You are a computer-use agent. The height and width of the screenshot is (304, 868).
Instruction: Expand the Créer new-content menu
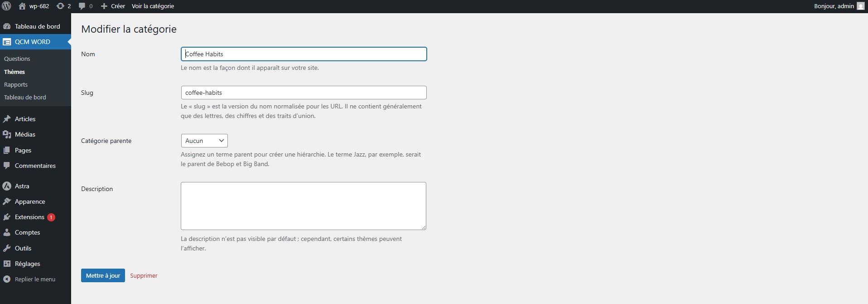click(113, 6)
